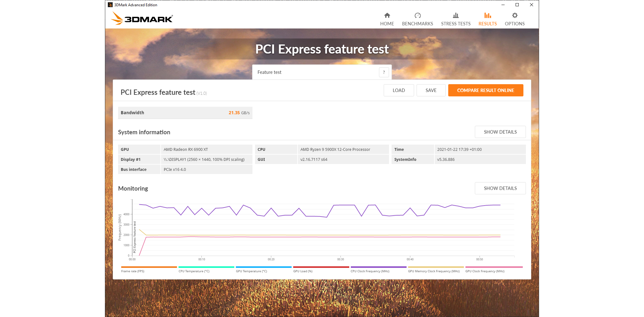Toggle GPU Clock Frequency legend swatch
Image resolution: width=644 pixels, height=317 pixels.
(x=494, y=267)
